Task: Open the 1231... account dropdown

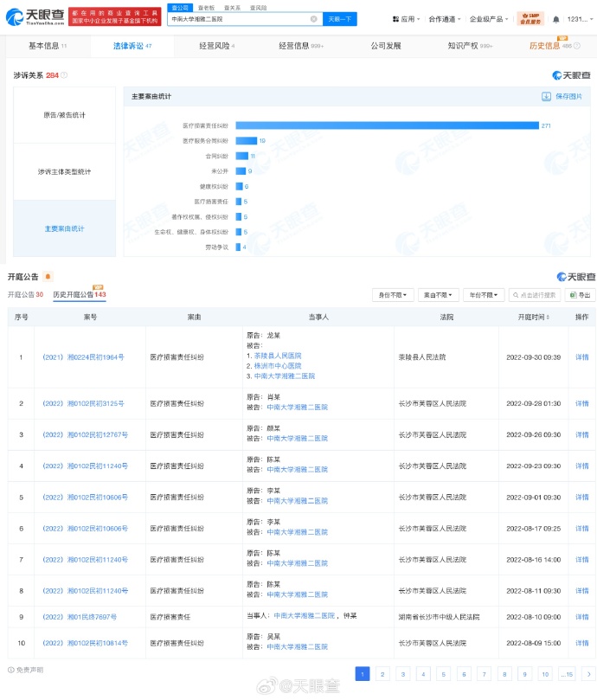Action: coord(580,19)
